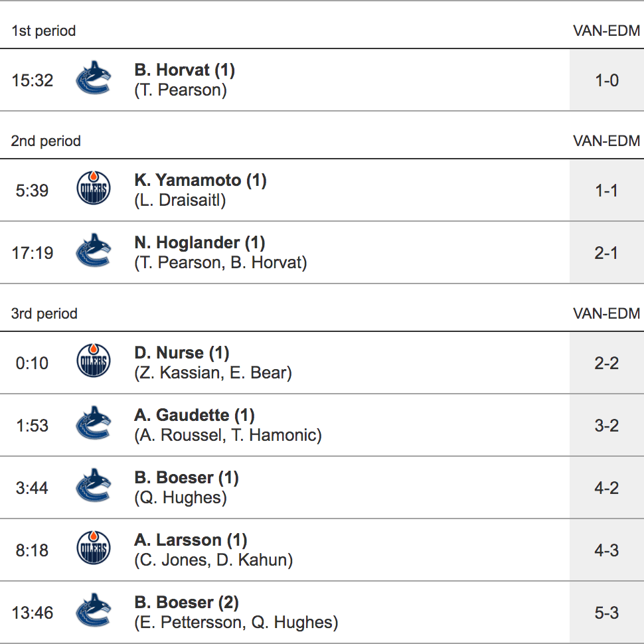Click B. Boeser (2) scorer name
Image resolution: width=644 pixels, height=644 pixels.
(x=186, y=602)
